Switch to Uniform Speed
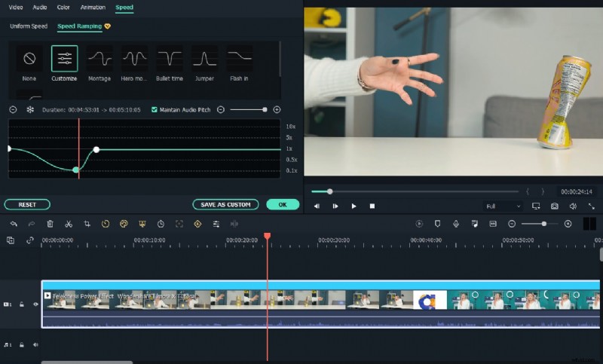The height and width of the screenshot is (364, 603). pos(29,26)
